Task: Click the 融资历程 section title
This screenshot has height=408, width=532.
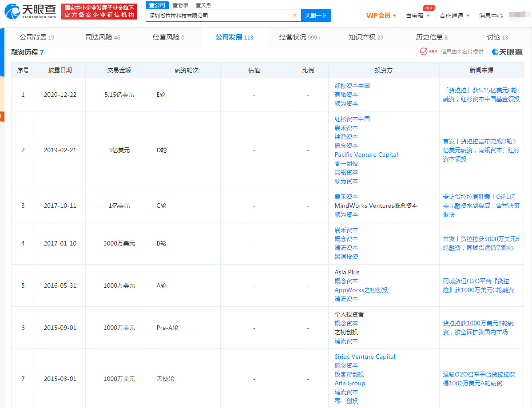Action: click(x=27, y=52)
